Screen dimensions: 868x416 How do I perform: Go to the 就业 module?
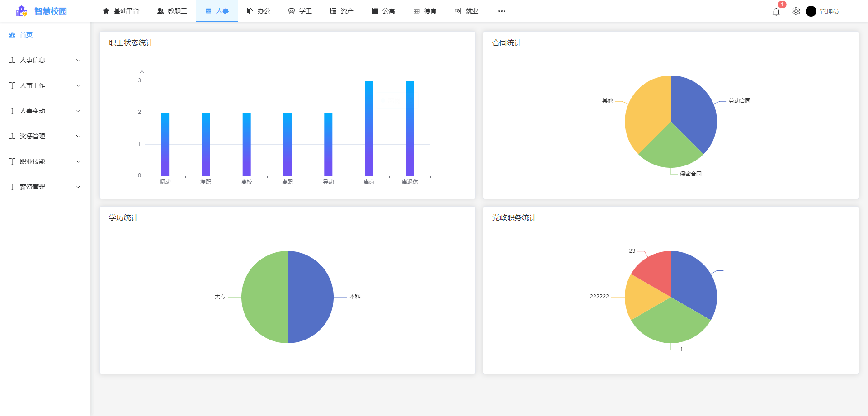click(x=467, y=11)
